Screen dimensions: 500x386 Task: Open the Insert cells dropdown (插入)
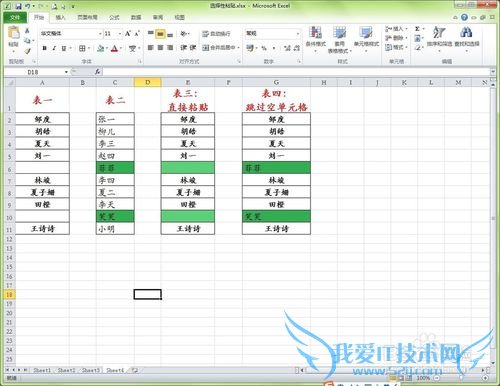click(x=396, y=29)
